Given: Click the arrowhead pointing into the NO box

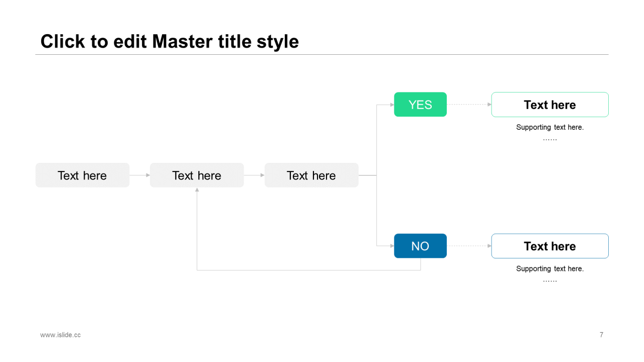Looking at the screenshot, I should (x=392, y=246).
